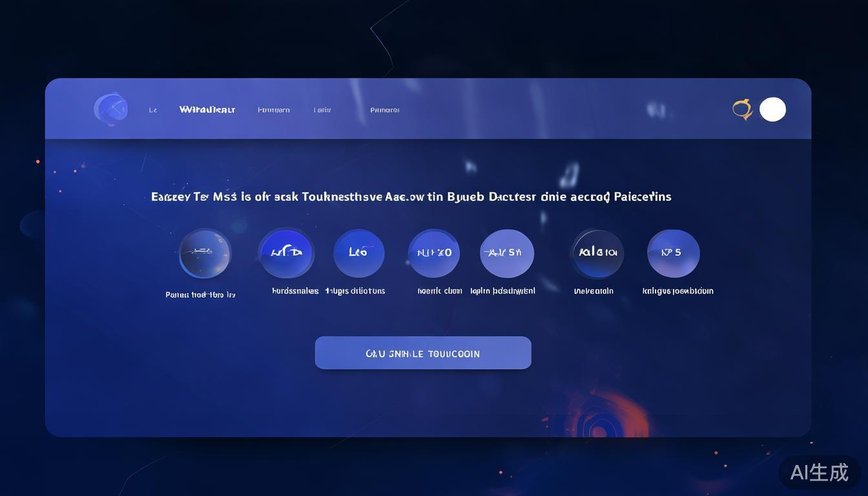This screenshot has width=868, height=496.
Task: Choose the "KP 5" circle icon
Action: (x=673, y=253)
